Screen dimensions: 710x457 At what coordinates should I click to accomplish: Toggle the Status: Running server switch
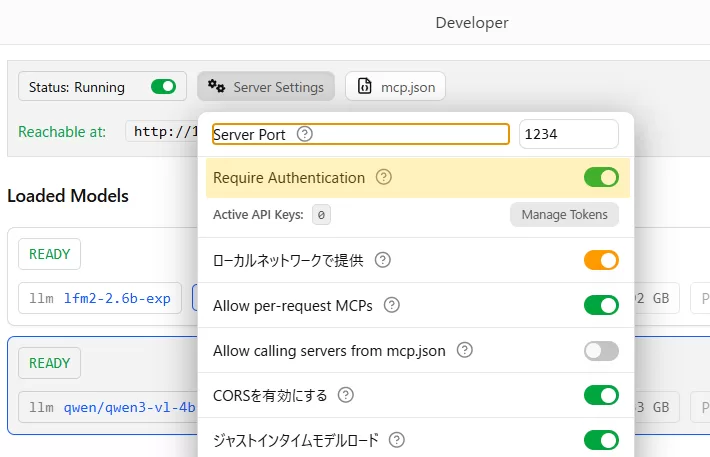point(163,87)
